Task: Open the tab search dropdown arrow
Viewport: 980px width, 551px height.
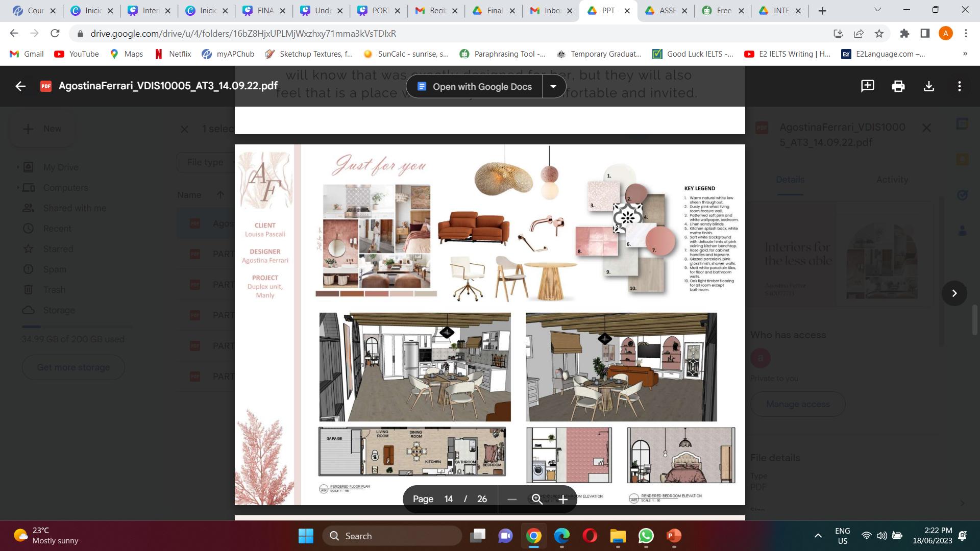Action: point(877,10)
